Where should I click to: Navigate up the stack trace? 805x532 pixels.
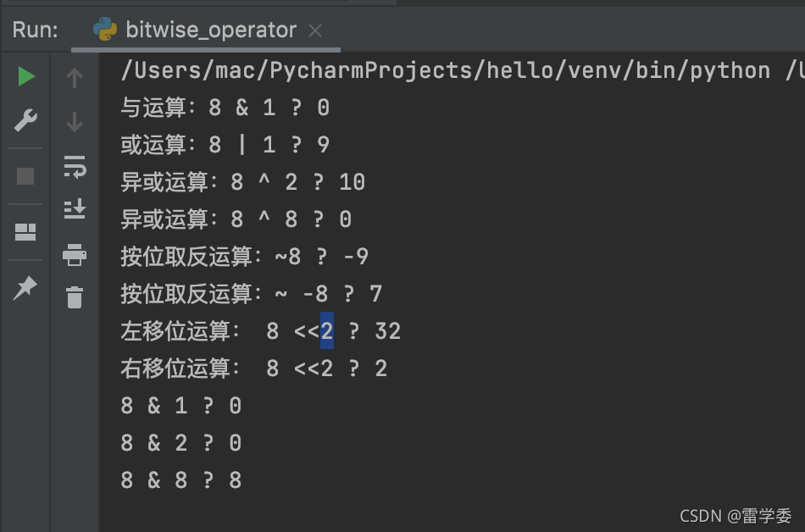point(75,77)
